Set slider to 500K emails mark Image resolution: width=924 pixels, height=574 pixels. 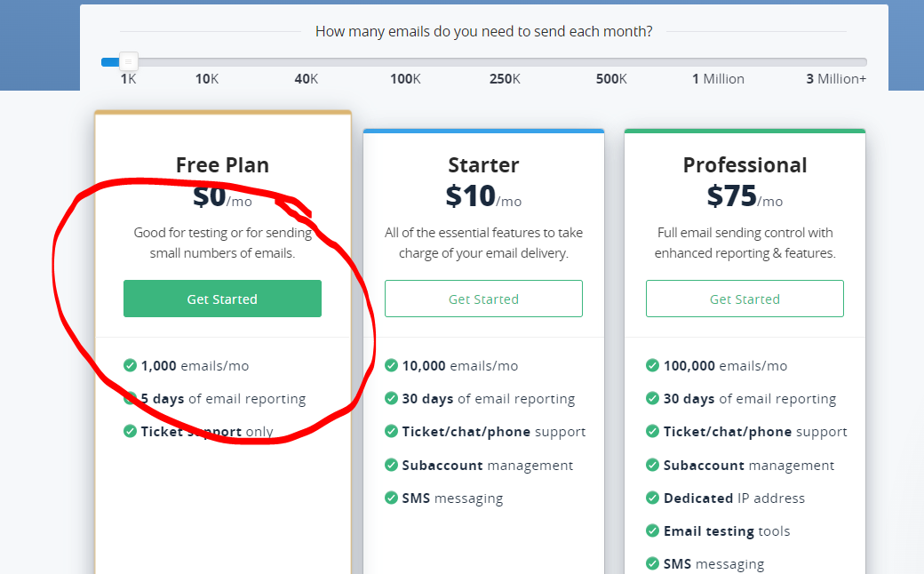point(611,62)
